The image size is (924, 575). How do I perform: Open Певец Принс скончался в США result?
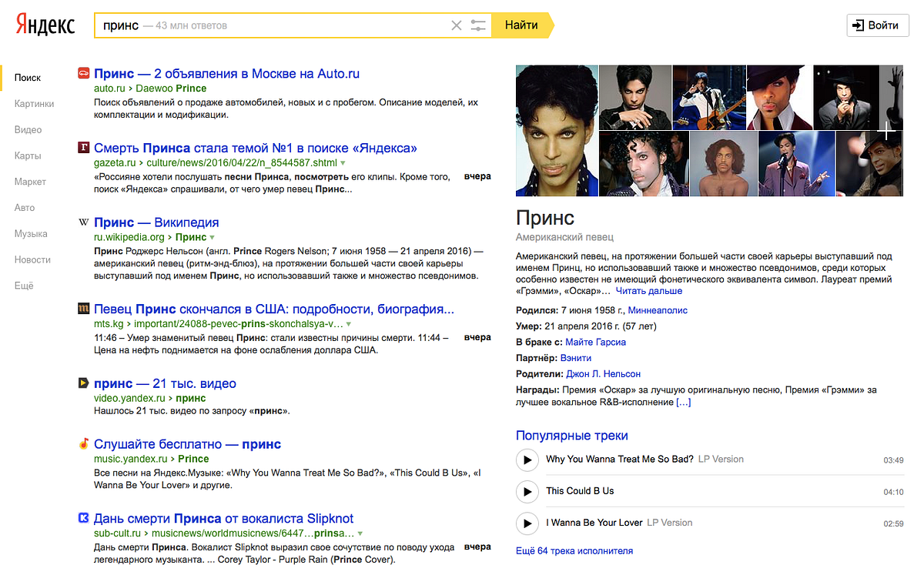274,309
